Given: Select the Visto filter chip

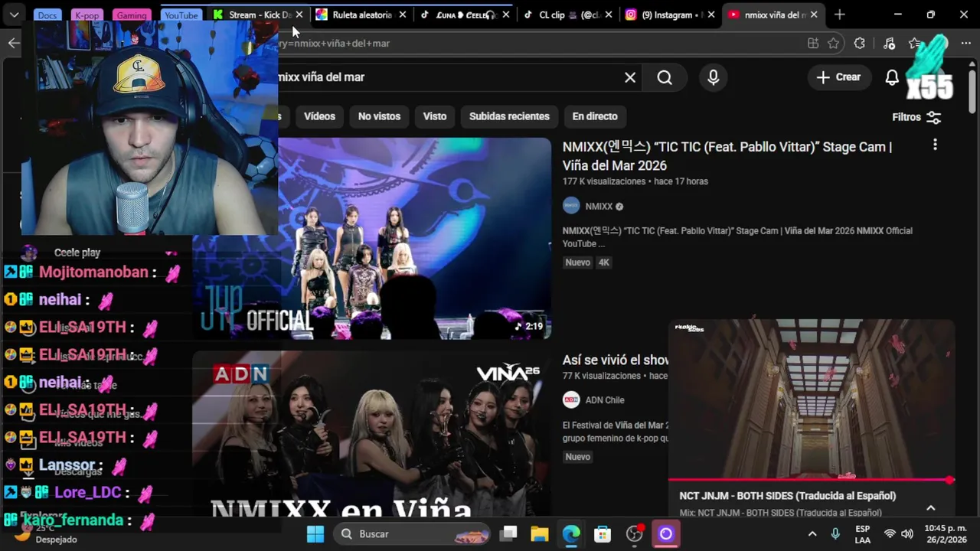Looking at the screenshot, I should pos(435,116).
